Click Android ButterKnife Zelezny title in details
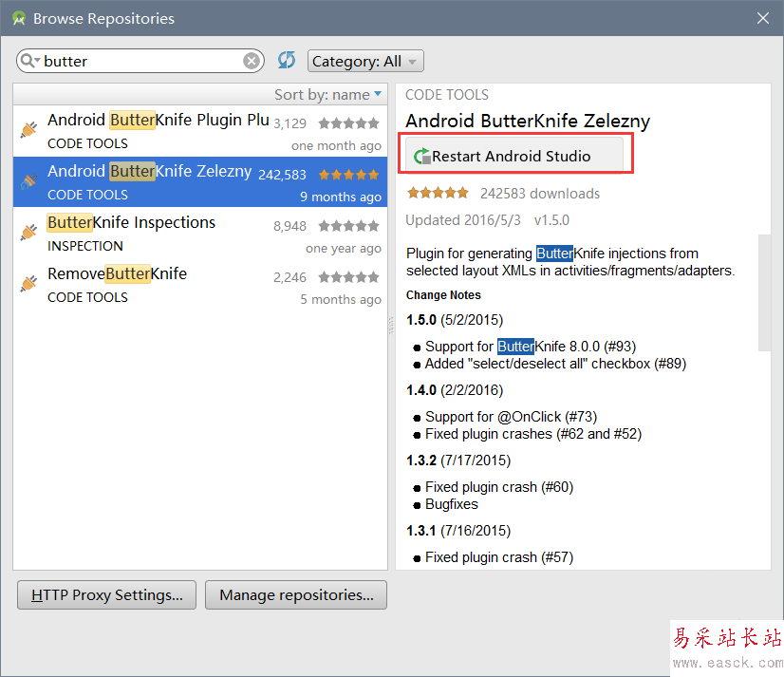 (x=528, y=122)
